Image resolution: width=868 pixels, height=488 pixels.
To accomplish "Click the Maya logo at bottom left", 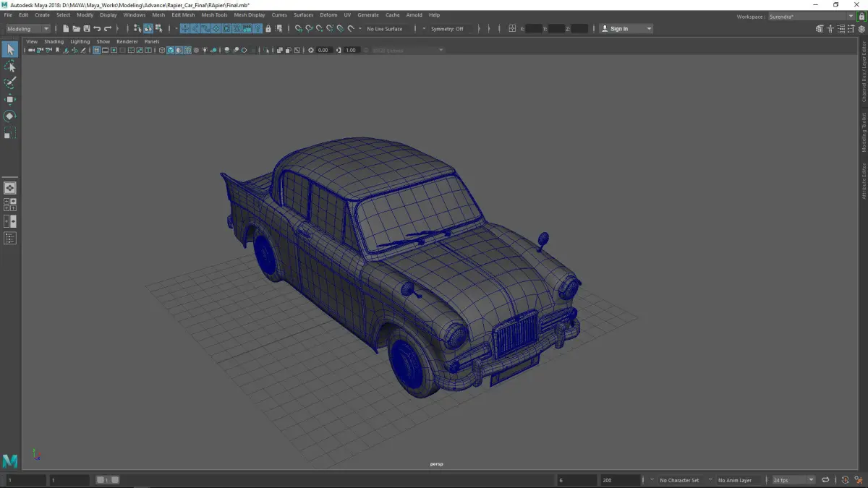I will (10, 461).
